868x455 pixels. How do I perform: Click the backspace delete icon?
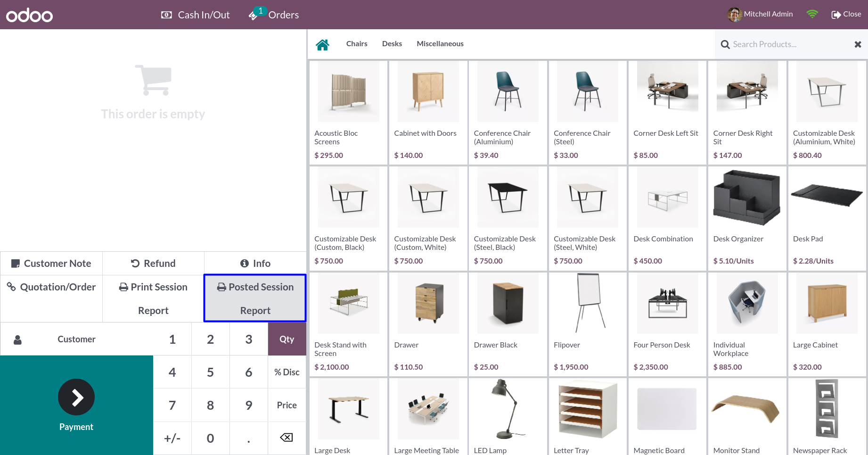[x=287, y=438]
